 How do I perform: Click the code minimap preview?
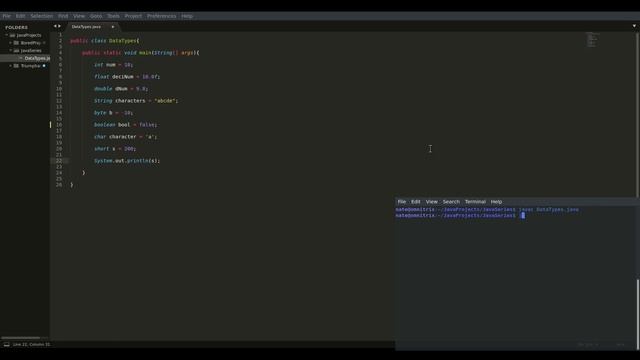point(593,40)
